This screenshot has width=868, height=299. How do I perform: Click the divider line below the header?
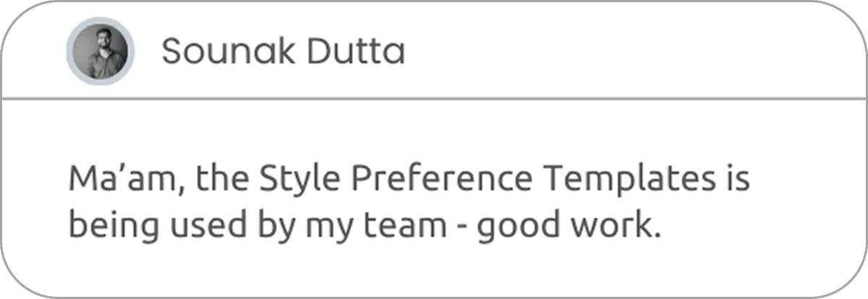point(434,98)
